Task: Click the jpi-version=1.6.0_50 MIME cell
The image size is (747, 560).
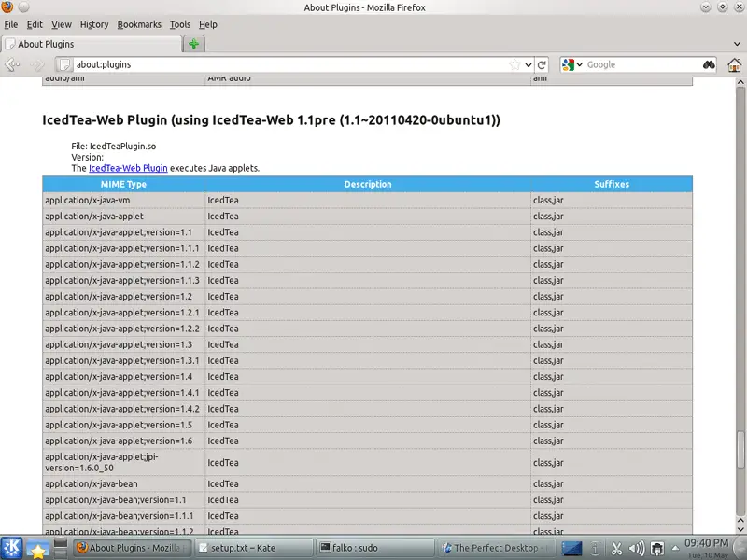Action: pyautogui.click(x=124, y=462)
